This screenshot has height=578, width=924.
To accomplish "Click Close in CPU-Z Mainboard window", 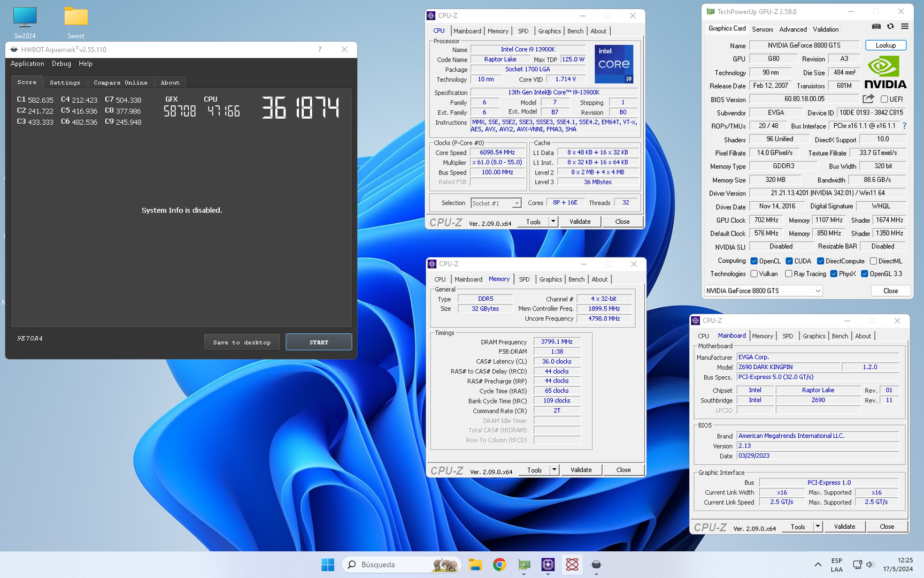I will tap(887, 527).
